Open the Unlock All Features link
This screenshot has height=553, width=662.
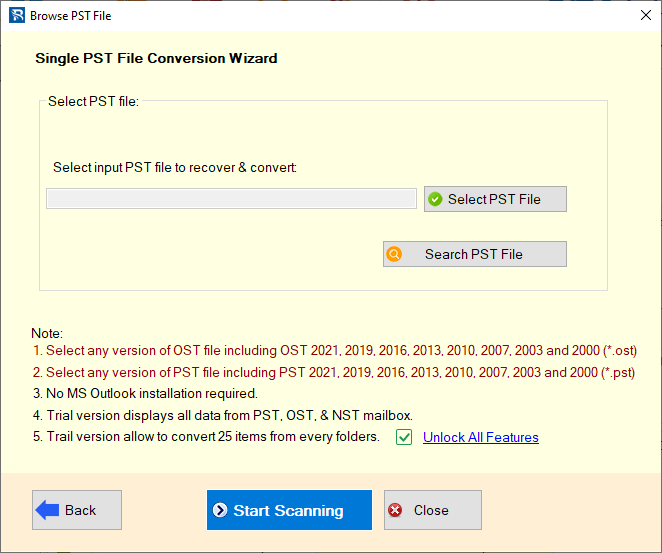pyautogui.click(x=480, y=437)
